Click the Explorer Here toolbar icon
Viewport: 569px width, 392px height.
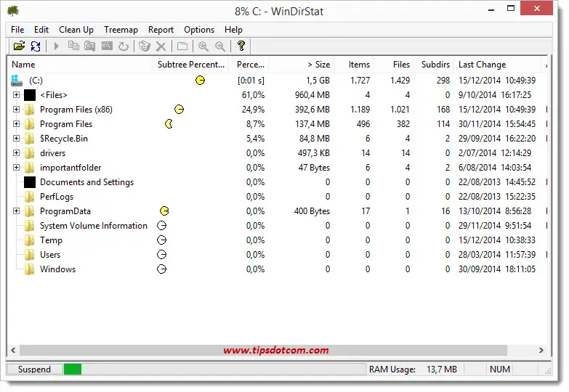89,46
